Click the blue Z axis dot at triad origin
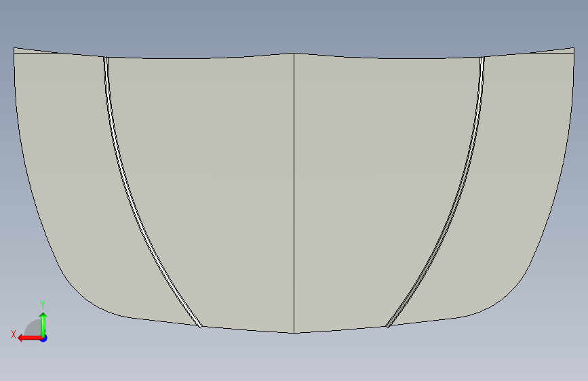 point(44,338)
